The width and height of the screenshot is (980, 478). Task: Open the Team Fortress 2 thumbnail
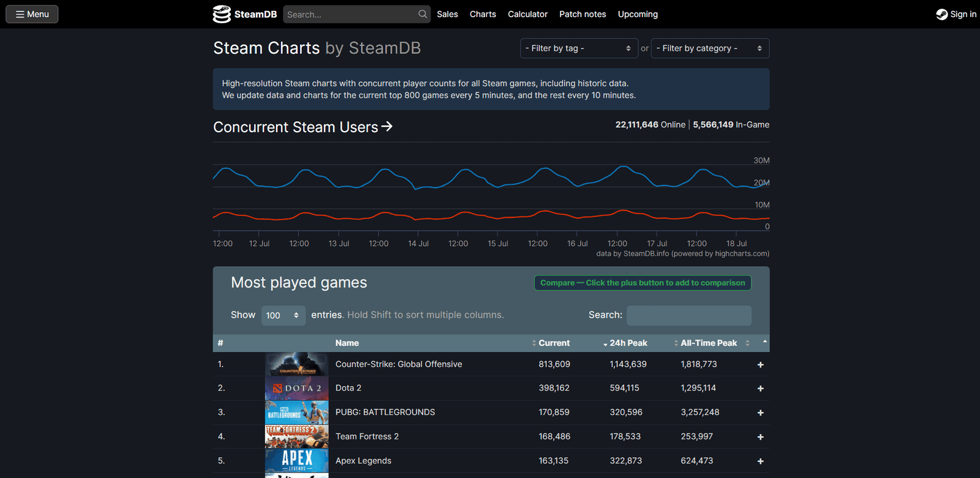tap(296, 436)
